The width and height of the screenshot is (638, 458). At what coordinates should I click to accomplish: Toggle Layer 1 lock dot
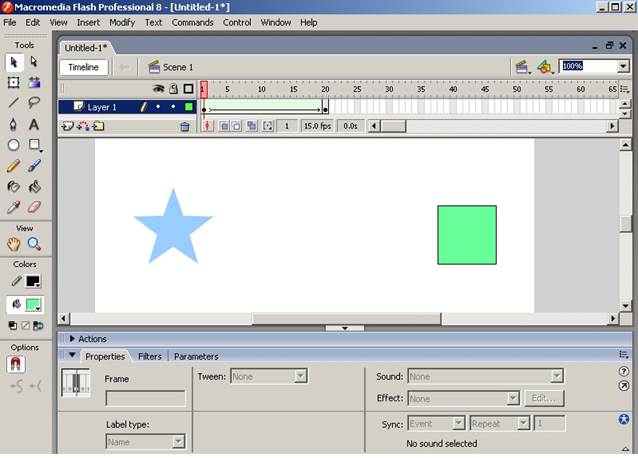click(x=173, y=107)
